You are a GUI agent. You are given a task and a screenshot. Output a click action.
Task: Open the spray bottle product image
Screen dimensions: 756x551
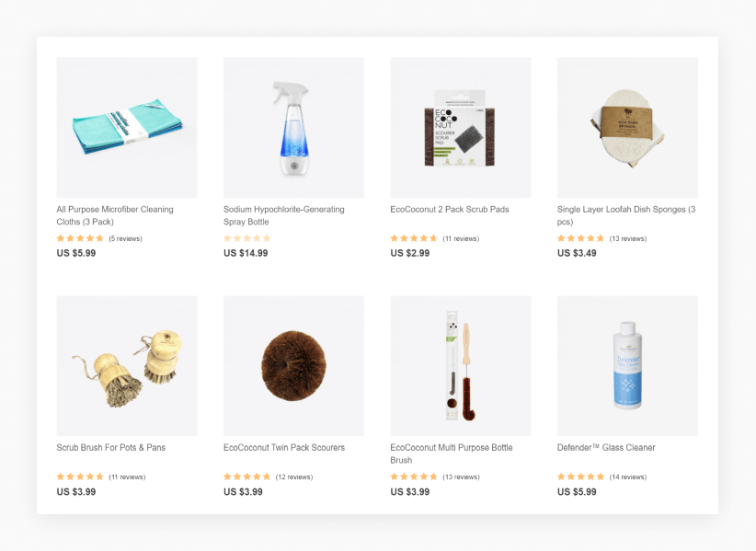coord(293,127)
